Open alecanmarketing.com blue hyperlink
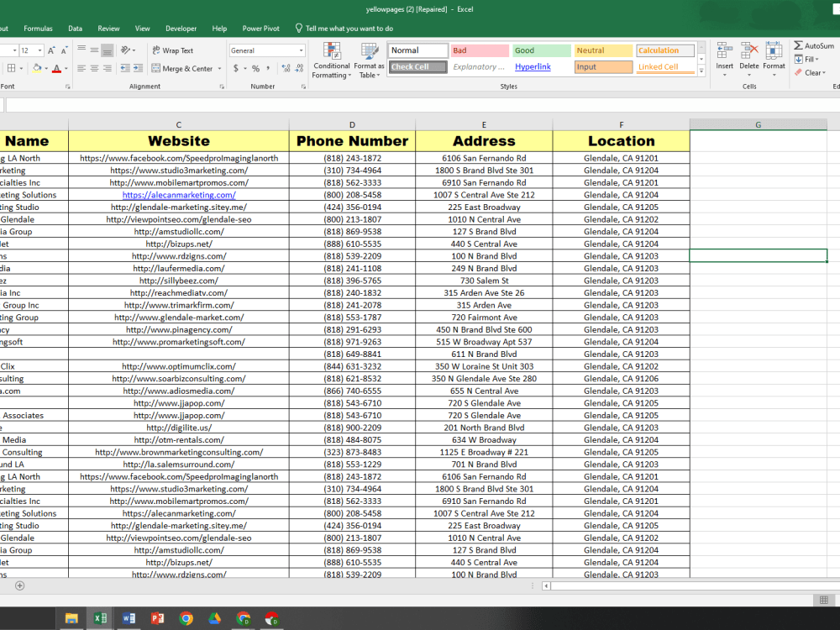Screen dimensions: 840x630 (x=179, y=195)
